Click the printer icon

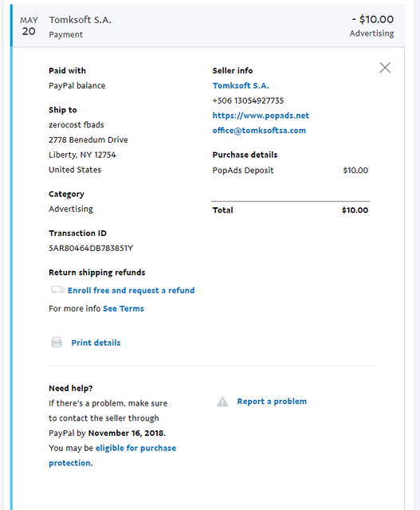[x=57, y=343]
